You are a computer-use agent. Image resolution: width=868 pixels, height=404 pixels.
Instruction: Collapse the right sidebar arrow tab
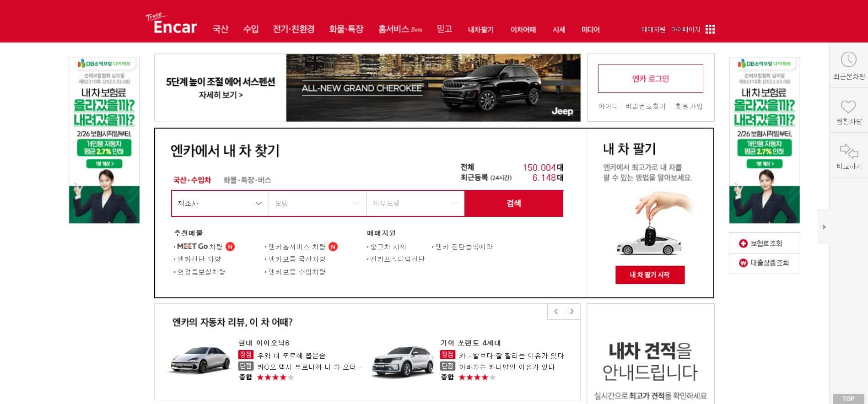[824, 227]
